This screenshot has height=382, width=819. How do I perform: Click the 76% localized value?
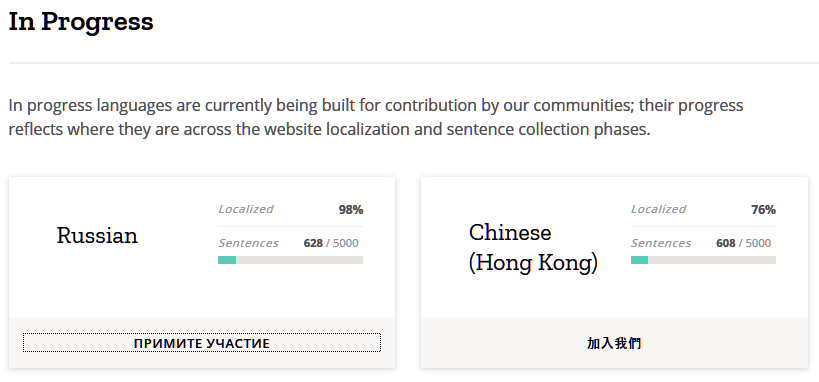coord(763,210)
